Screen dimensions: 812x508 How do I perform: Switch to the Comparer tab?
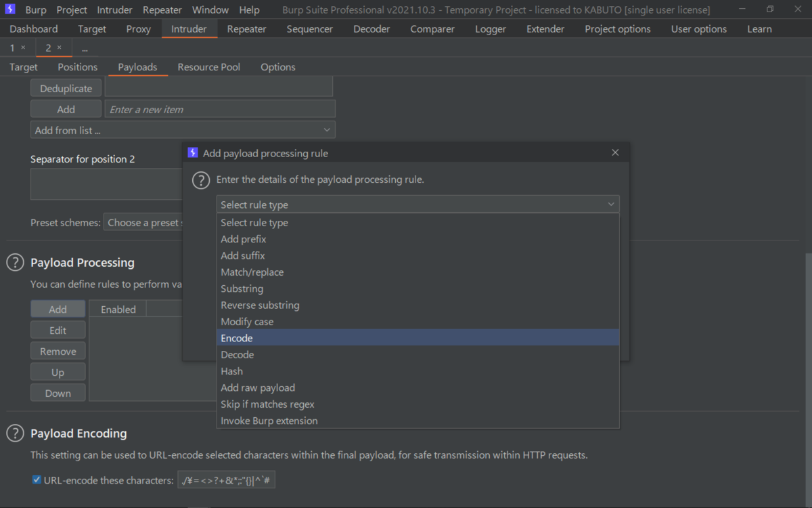pos(432,29)
